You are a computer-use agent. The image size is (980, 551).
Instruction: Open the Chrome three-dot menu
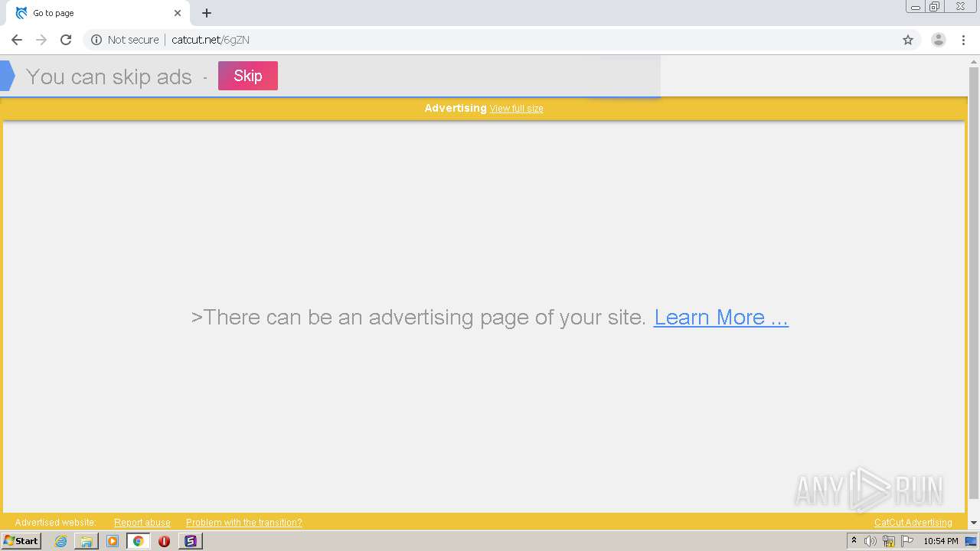coord(963,40)
